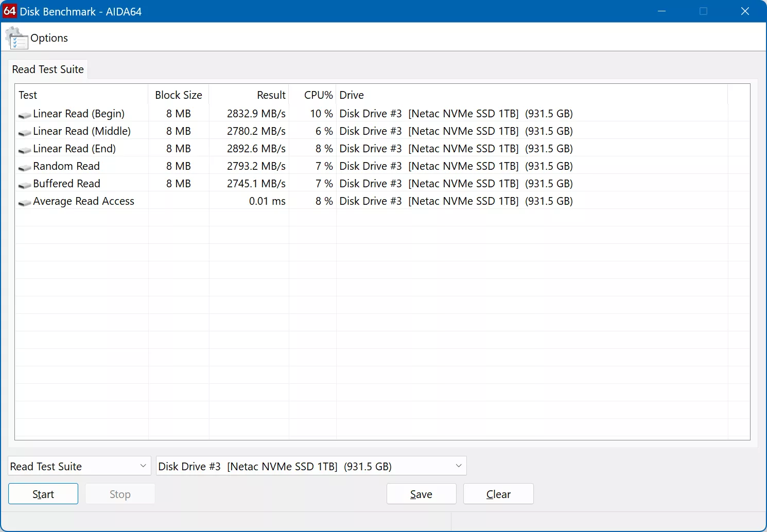The image size is (767, 532).
Task: Click the Disk Drive text in Linear Read (Begin) row
Action: (x=456, y=114)
